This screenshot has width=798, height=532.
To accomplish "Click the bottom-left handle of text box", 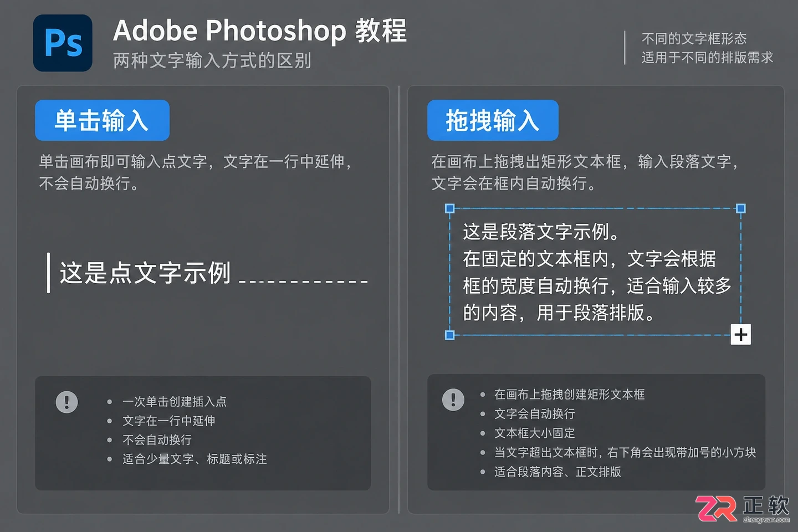I will pyautogui.click(x=450, y=335).
